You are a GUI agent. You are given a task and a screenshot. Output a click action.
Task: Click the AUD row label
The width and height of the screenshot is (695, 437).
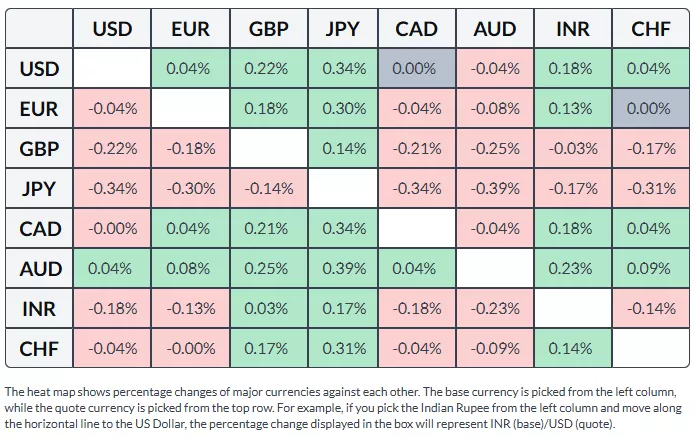[x=40, y=268]
